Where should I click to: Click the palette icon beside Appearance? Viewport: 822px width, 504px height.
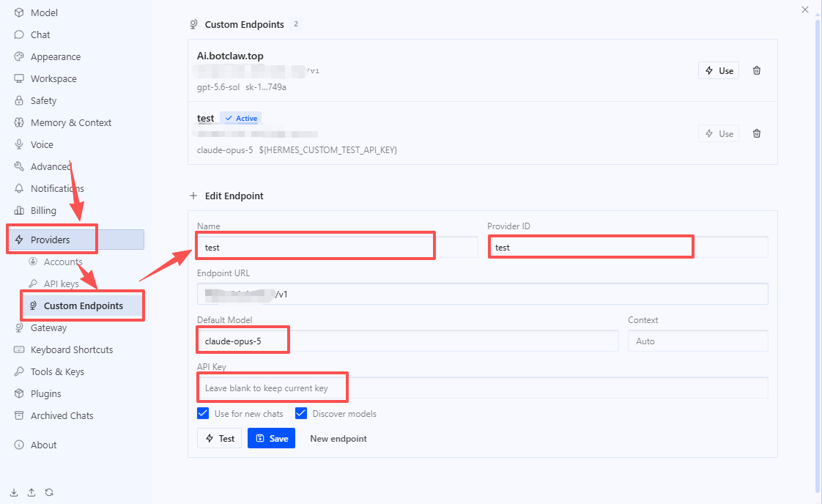coord(19,56)
